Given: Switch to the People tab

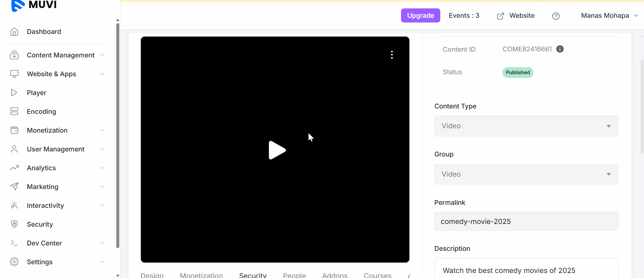Looking at the screenshot, I should click(x=294, y=275).
